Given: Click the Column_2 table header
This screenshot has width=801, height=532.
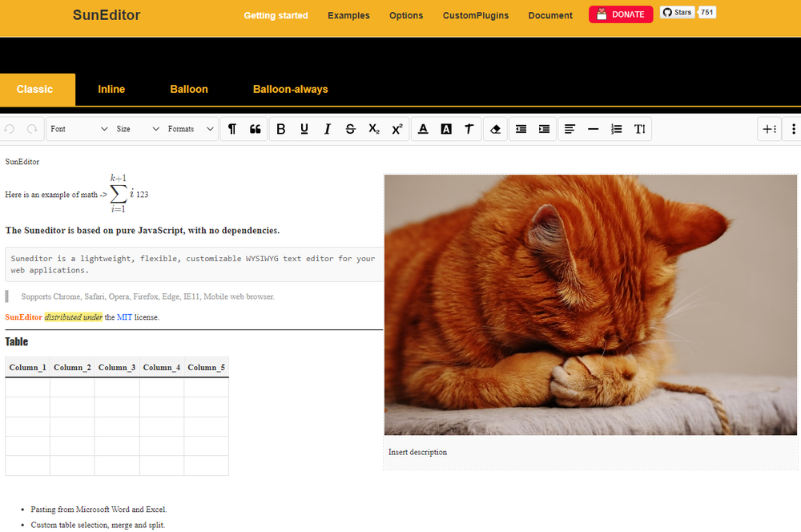Looking at the screenshot, I should click(72, 368).
